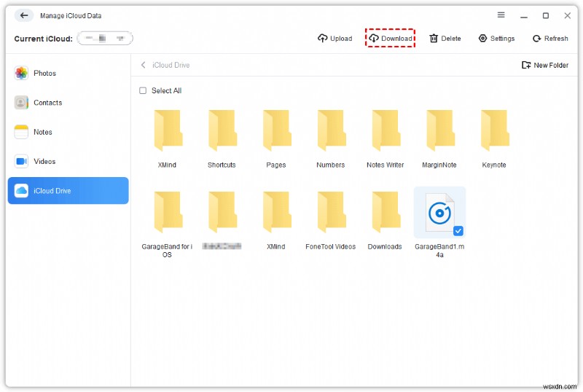Screen dimensions: 583x392
Task: Open the MarginNote folder
Action: pos(440,130)
